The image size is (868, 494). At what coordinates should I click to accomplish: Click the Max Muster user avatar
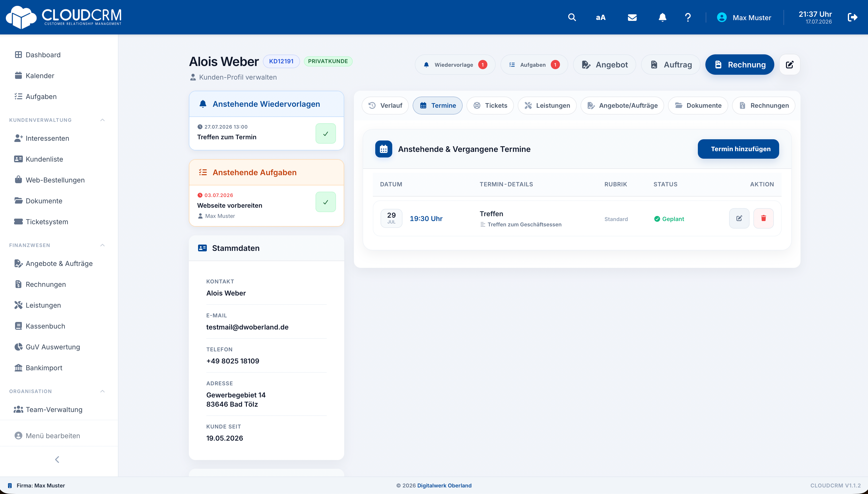[x=721, y=17]
